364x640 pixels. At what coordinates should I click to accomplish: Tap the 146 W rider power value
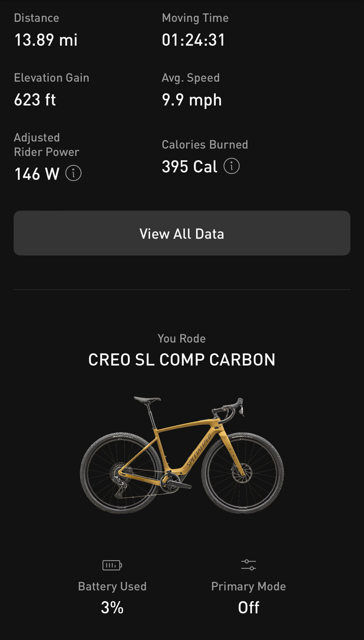click(37, 174)
